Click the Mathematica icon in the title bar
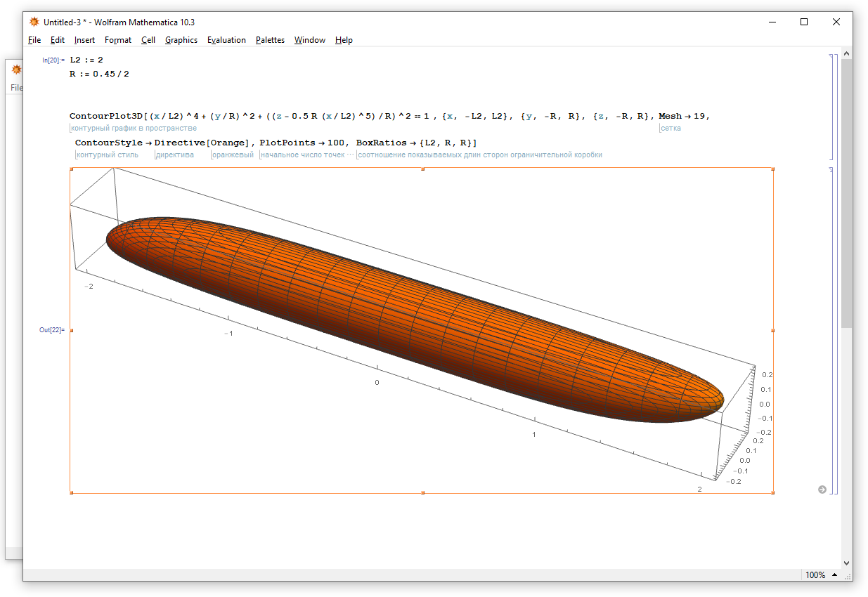Image resolution: width=868 pixels, height=597 pixels. 34,22
